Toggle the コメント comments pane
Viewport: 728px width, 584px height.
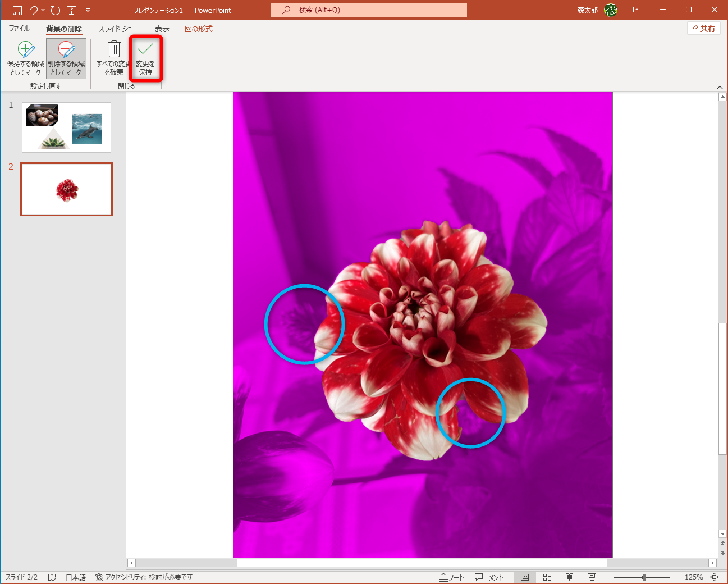[x=489, y=577]
